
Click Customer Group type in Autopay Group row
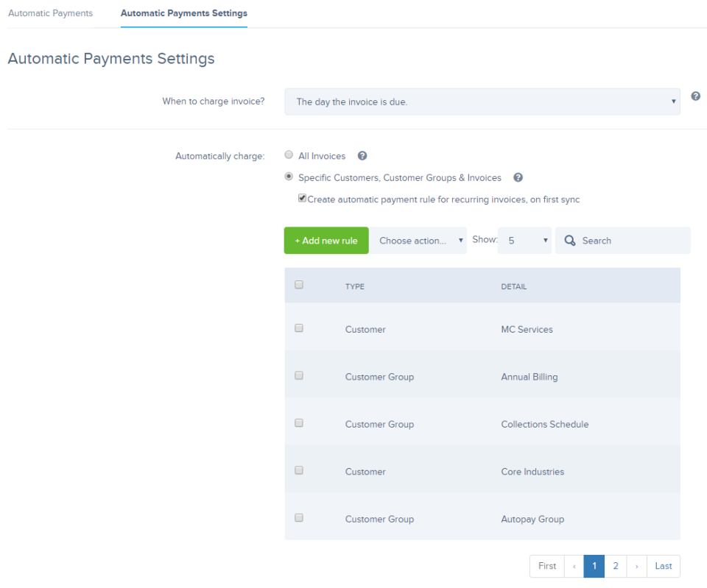click(x=379, y=519)
